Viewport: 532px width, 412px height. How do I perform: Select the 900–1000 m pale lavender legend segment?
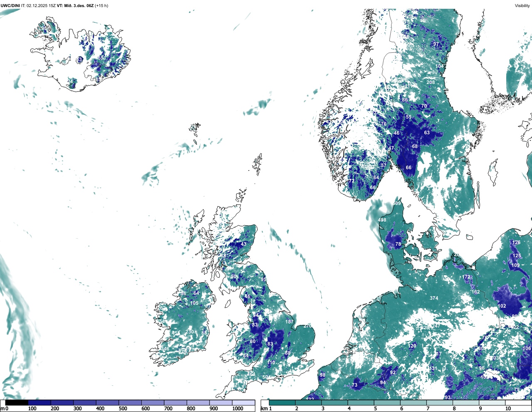pos(221,402)
